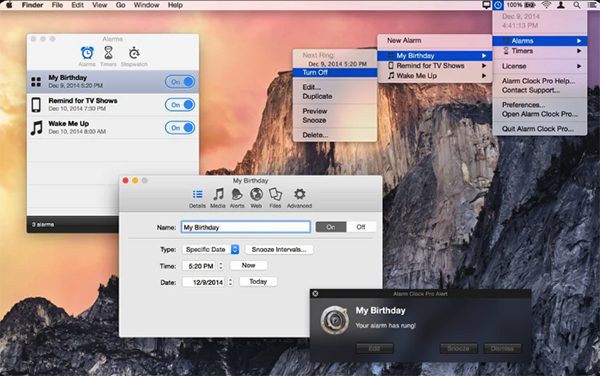Open the Stopwatch toolbar icon

coord(134,53)
